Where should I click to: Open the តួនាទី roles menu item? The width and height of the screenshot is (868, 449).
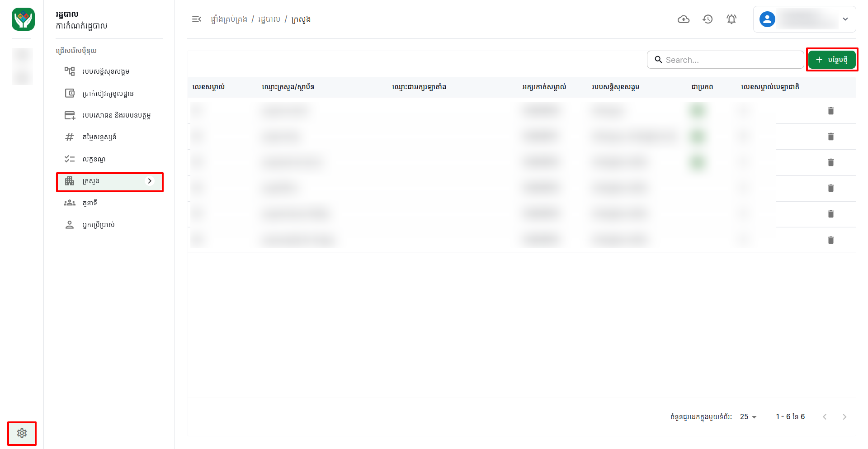(x=109, y=203)
